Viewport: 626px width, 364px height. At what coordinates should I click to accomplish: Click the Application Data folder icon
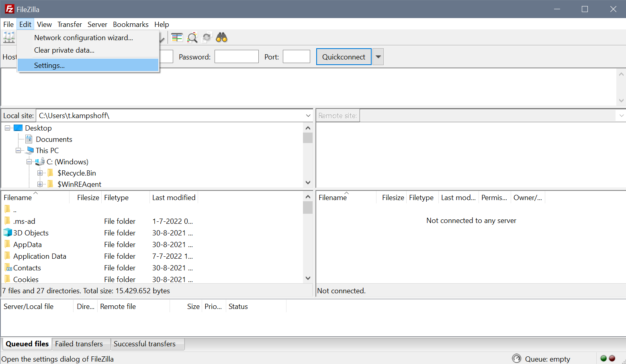click(x=8, y=256)
